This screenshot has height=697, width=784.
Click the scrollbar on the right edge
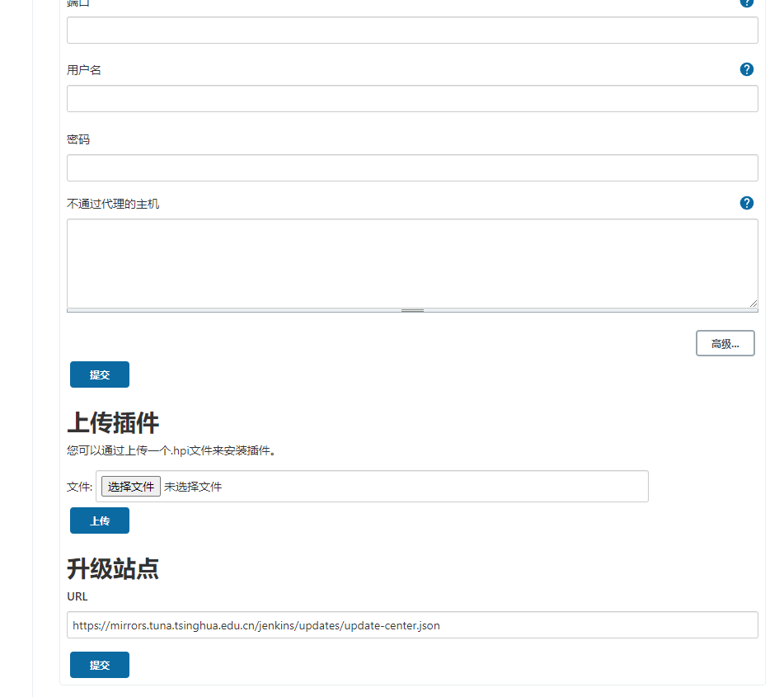[779, 346]
